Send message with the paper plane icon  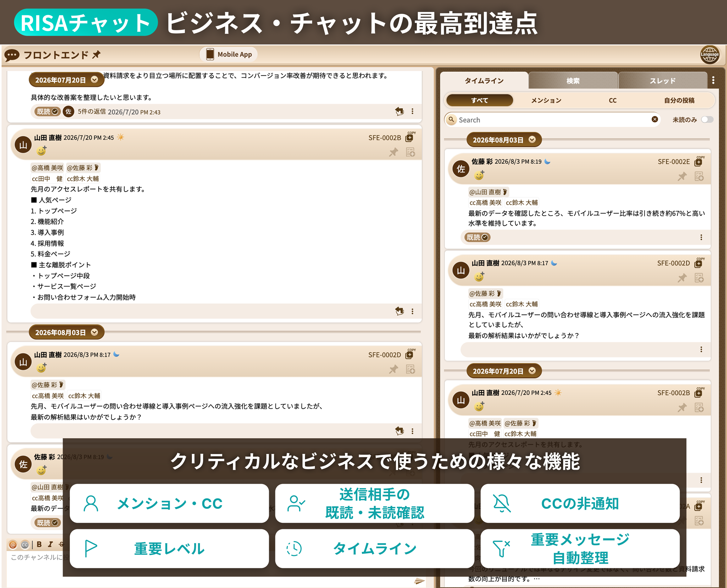pyautogui.click(x=419, y=581)
